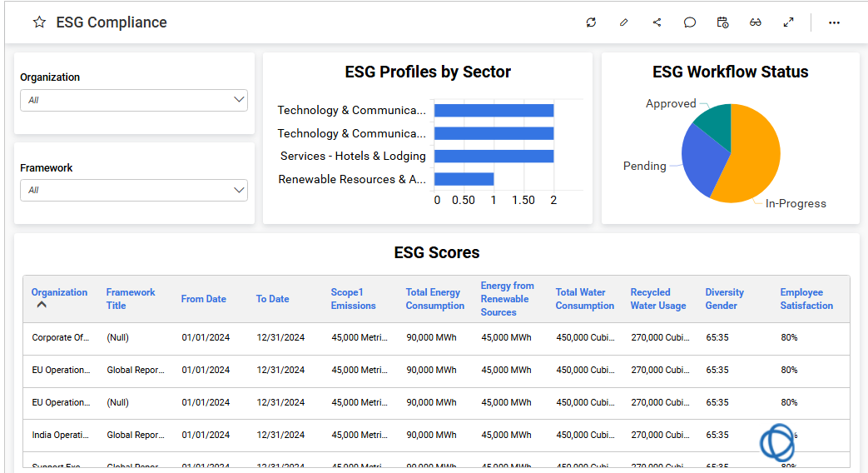Image resolution: width=868 pixels, height=473 pixels.
Task: Click the Renewable Resources bar in chart
Action: coord(464,179)
